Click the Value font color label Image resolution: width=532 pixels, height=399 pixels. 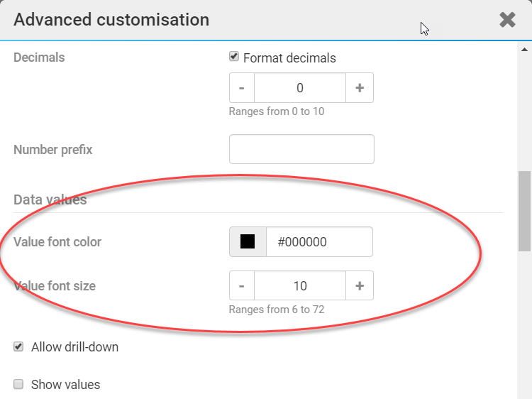[57, 242]
